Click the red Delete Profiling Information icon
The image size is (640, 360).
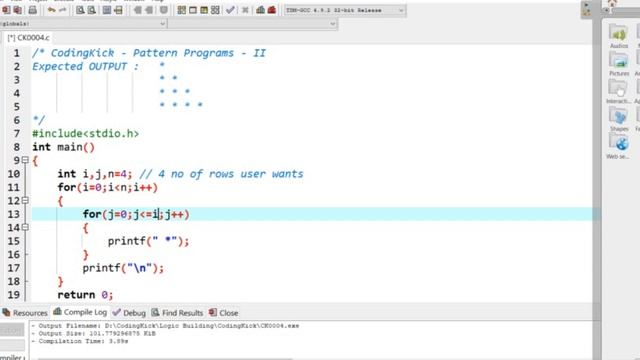coord(272,10)
